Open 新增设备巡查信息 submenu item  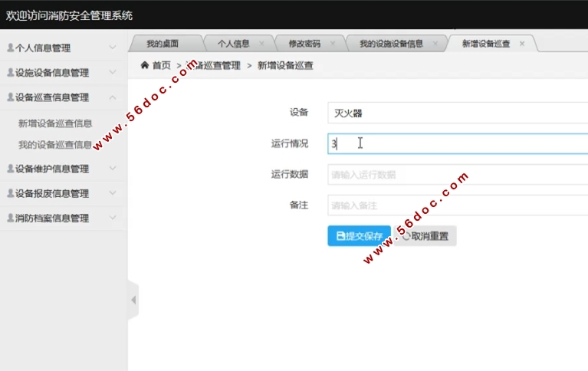click(55, 123)
